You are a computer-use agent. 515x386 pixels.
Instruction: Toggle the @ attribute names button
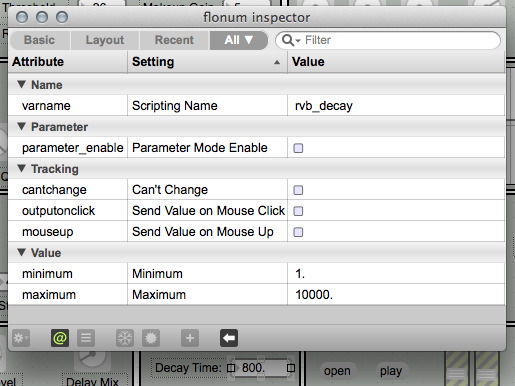[60, 338]
